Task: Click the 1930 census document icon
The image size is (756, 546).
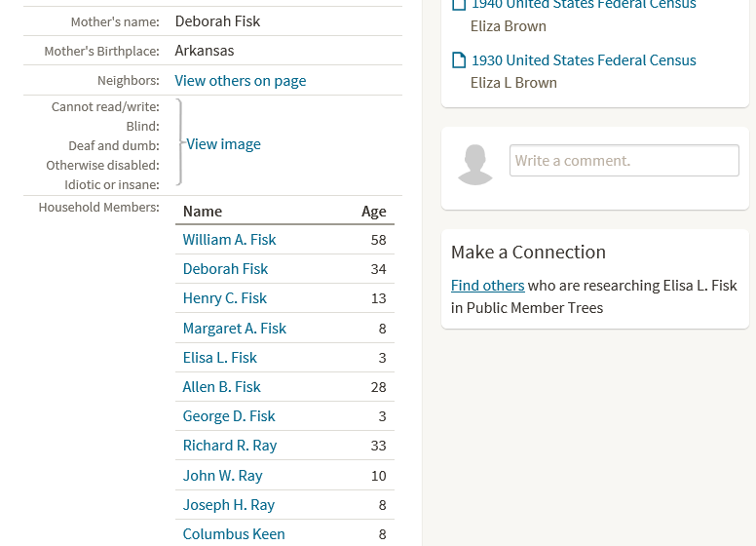Action: (x=459, y=59)
